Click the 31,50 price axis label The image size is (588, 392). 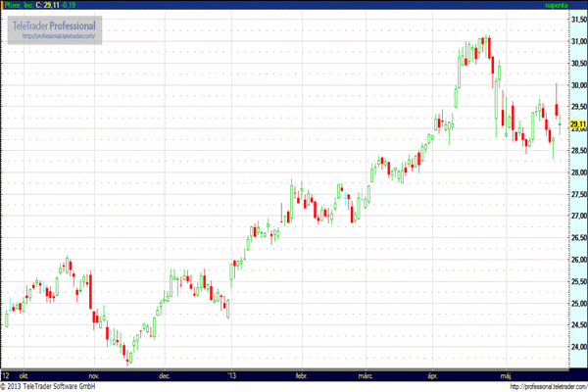click(x=578, y=20)
